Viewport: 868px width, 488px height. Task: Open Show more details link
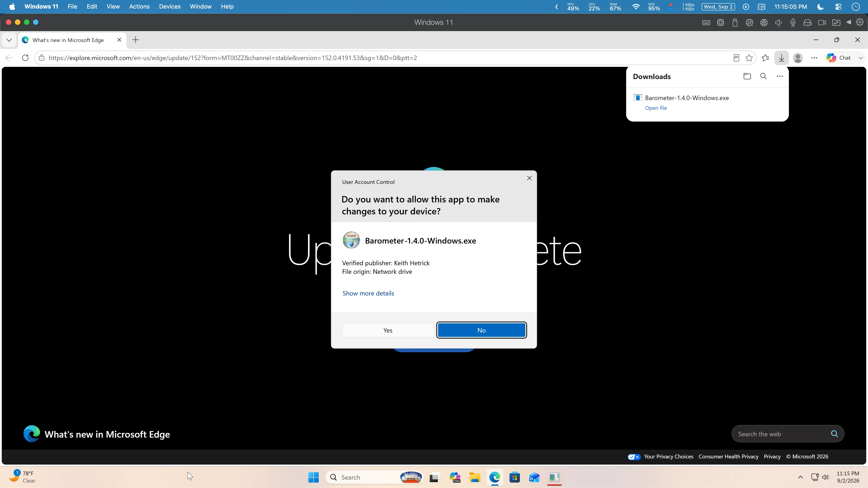pos(368,293)
